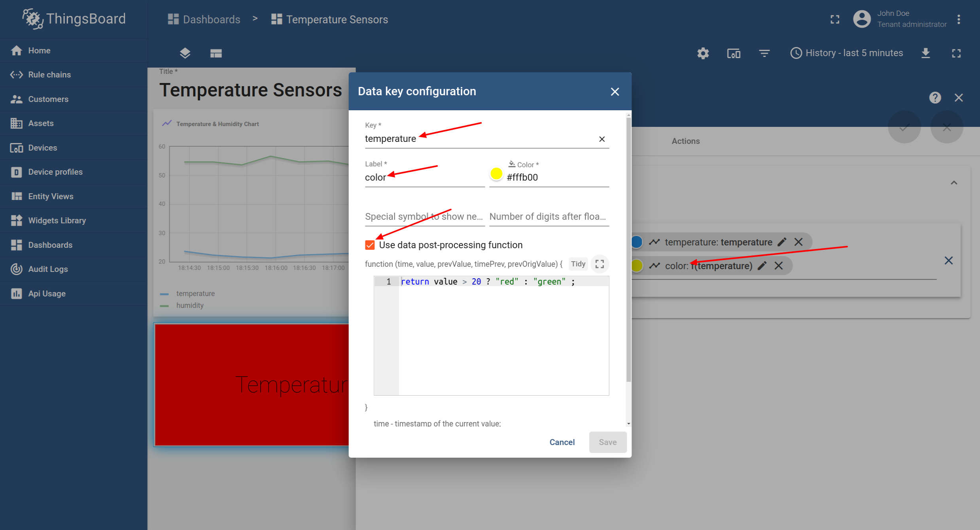Screen dimensions: 980x530
Task: Open the dashboard filters icon
Action: [764, 53]
